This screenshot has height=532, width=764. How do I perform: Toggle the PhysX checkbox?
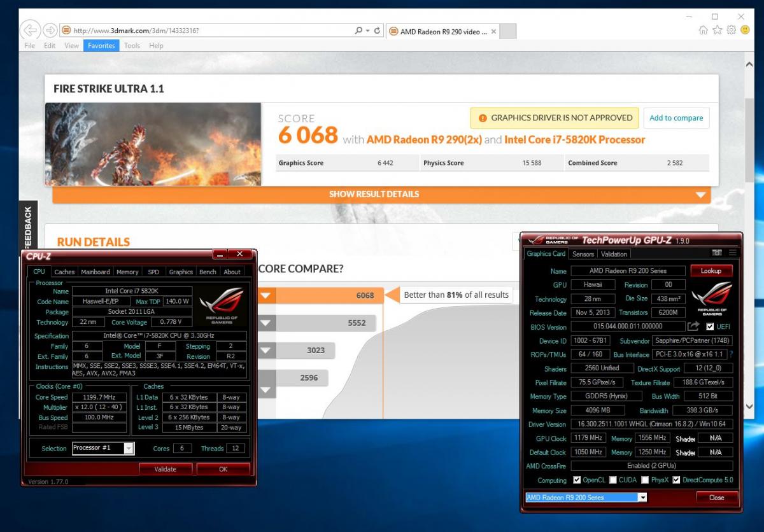coord(645,480)
